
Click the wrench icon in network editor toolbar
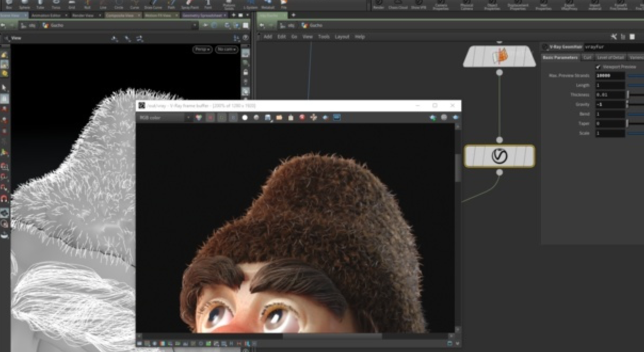(614, 37)
